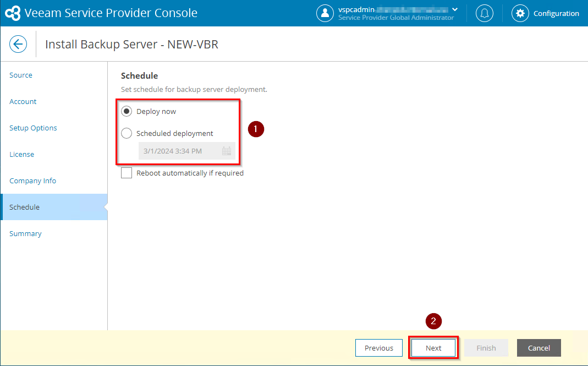This screenshot has height=366, width=588.
Task: Open the user profile avatar icon
Action: pos(325,13)
